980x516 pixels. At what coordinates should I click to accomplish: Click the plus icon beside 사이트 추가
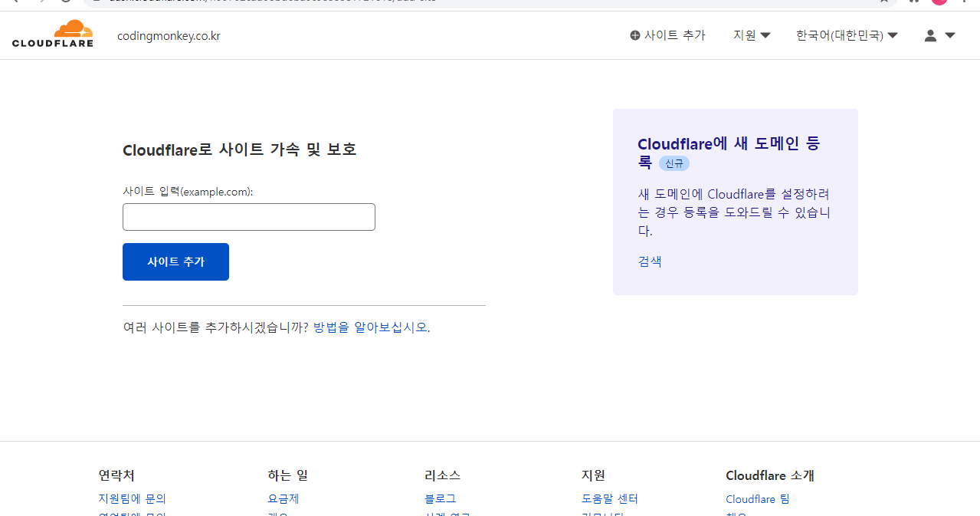point(634,35)
